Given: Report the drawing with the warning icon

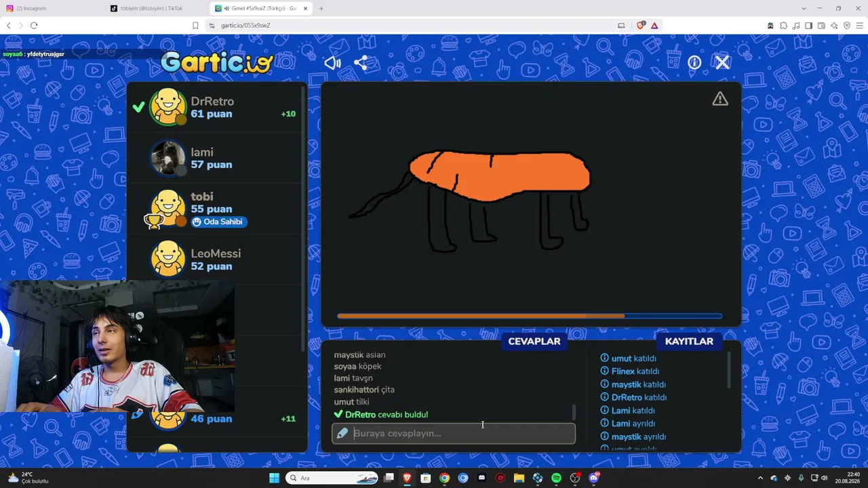Looking at the screenshot, I should pyautogui.click(x=720, y=99).
